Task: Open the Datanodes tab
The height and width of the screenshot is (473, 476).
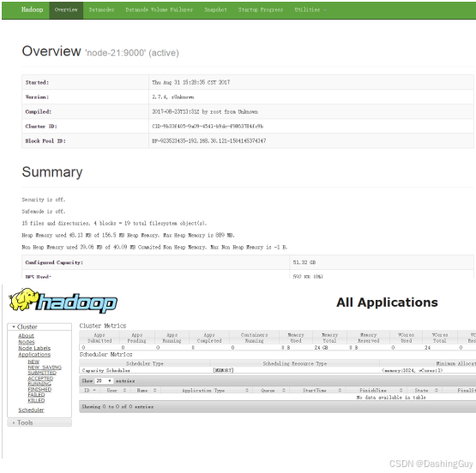Action: (x=101, y=9)
